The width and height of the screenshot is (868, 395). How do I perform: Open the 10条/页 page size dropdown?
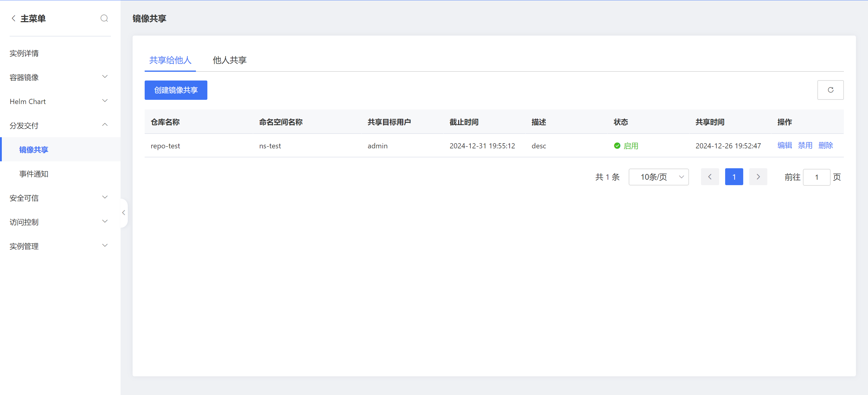(x=659, y=177)
